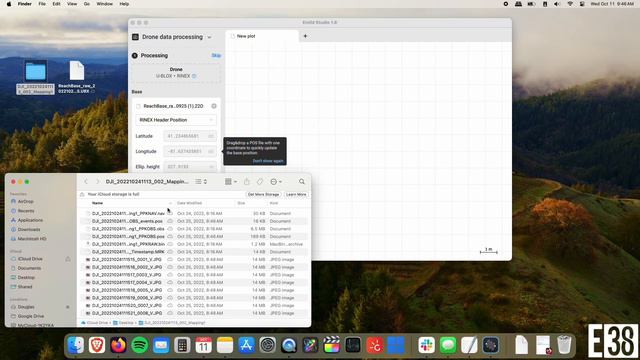Open Firefox from the Dock
640x360 pixels.
tap(118, 345)
